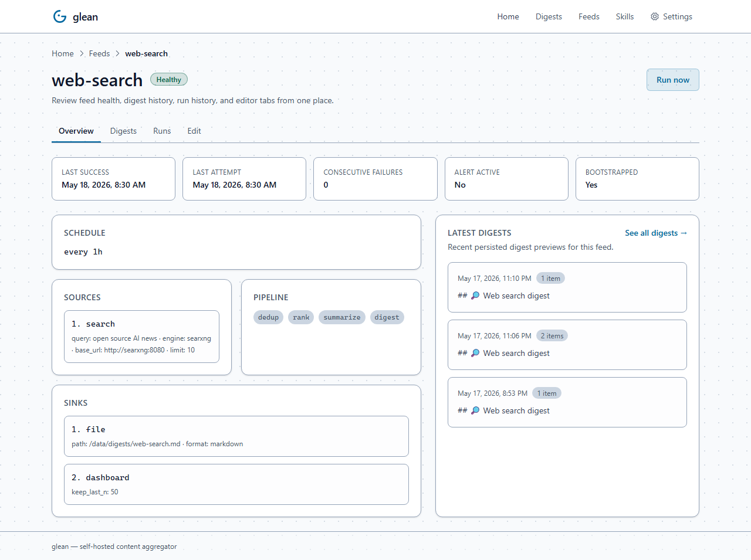Click footer text glean self-hosted content aggregator
The width and height of the screenshot is (751, 560).
coord(114,547)
